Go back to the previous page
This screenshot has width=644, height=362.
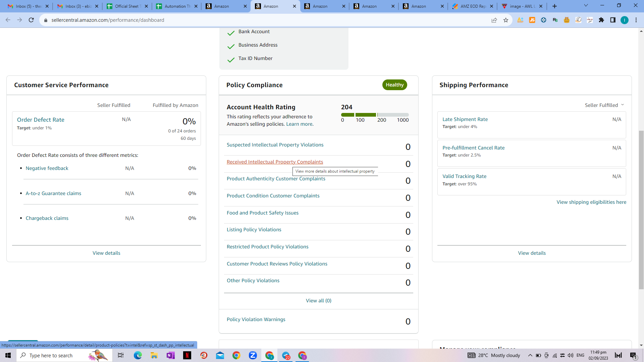(x=8, y=20)
